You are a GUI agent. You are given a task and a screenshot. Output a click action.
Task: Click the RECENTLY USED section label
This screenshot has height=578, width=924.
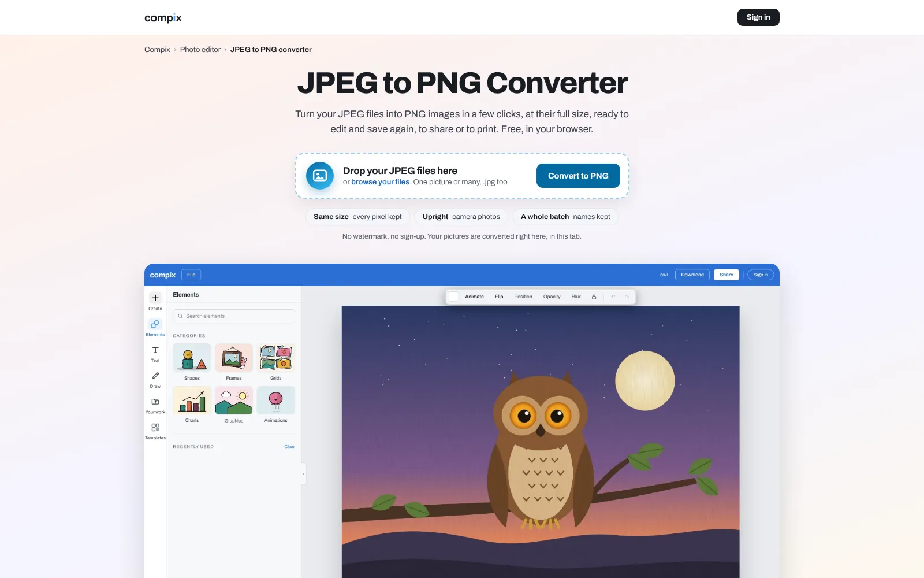click(193, 447)
